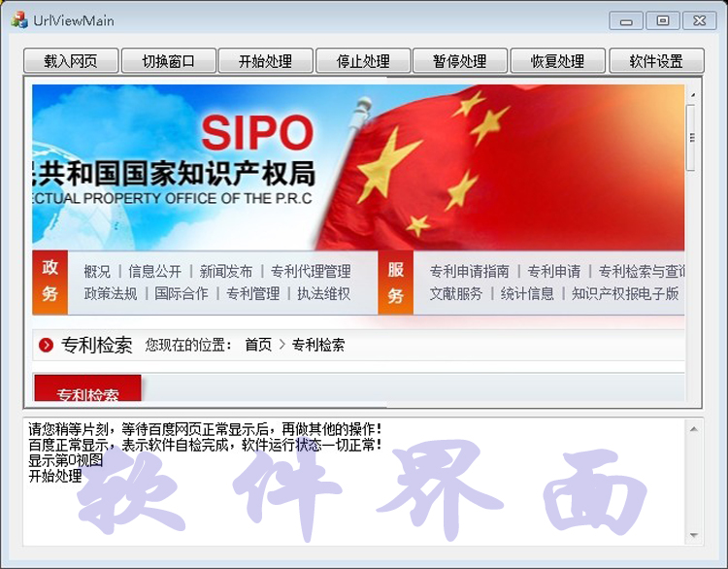
Task: Open the 统计信息 link
Action: (x=527, y=293)
